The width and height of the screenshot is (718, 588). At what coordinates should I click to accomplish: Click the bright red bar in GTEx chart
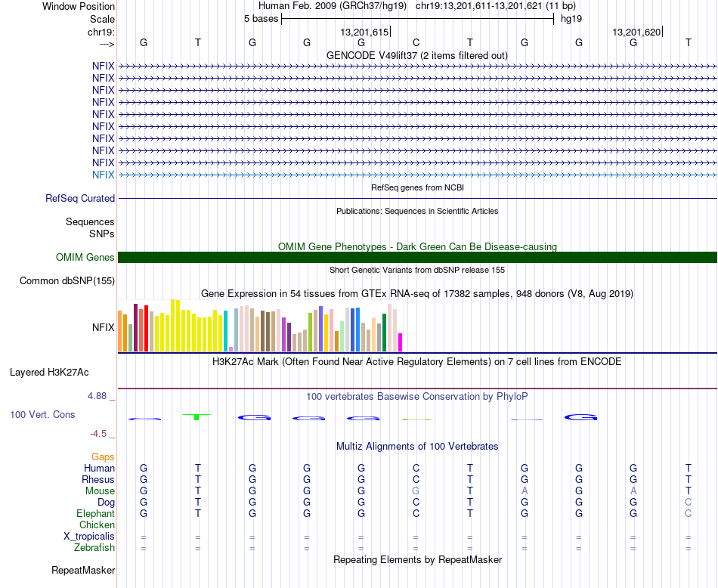tap(146, 328)
